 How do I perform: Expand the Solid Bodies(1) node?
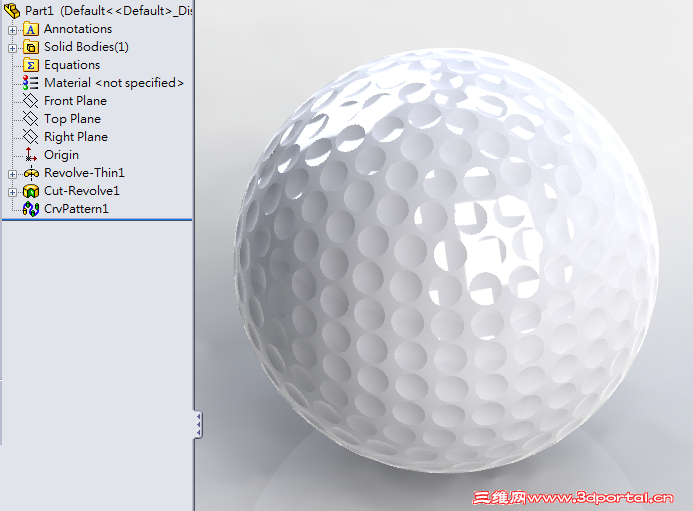click(12, 48)
